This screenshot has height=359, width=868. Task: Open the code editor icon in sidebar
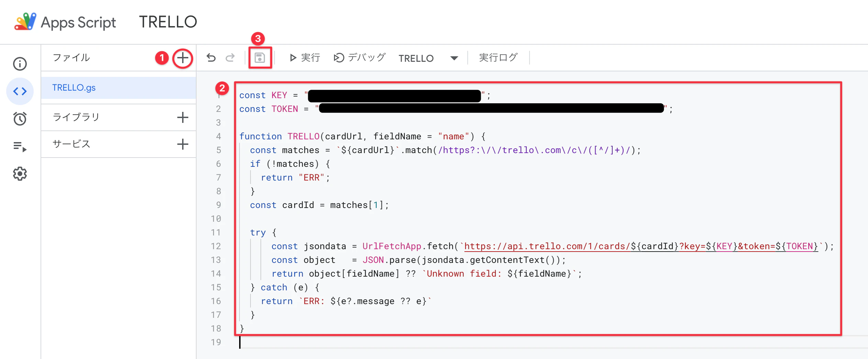click(20, 91)
